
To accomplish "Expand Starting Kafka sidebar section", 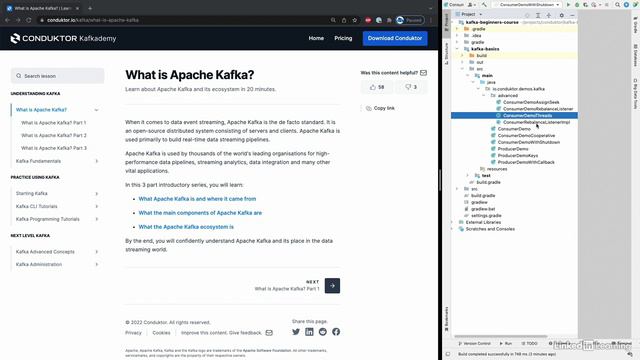I will point(97,193).
